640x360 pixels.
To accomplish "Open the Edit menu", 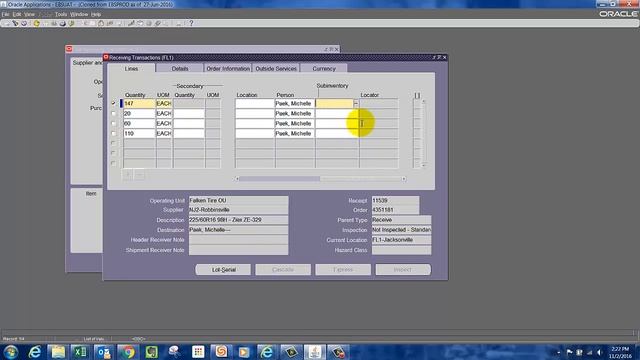I will (x=17, y=14).
